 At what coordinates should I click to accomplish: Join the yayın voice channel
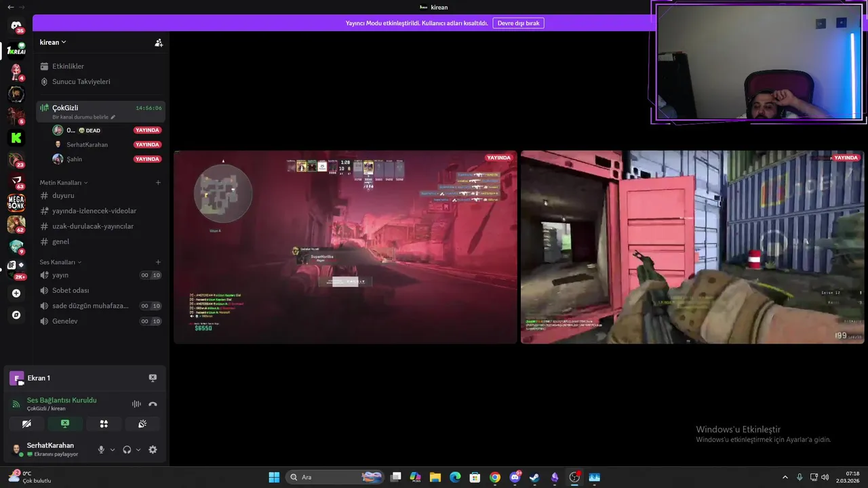100,275
